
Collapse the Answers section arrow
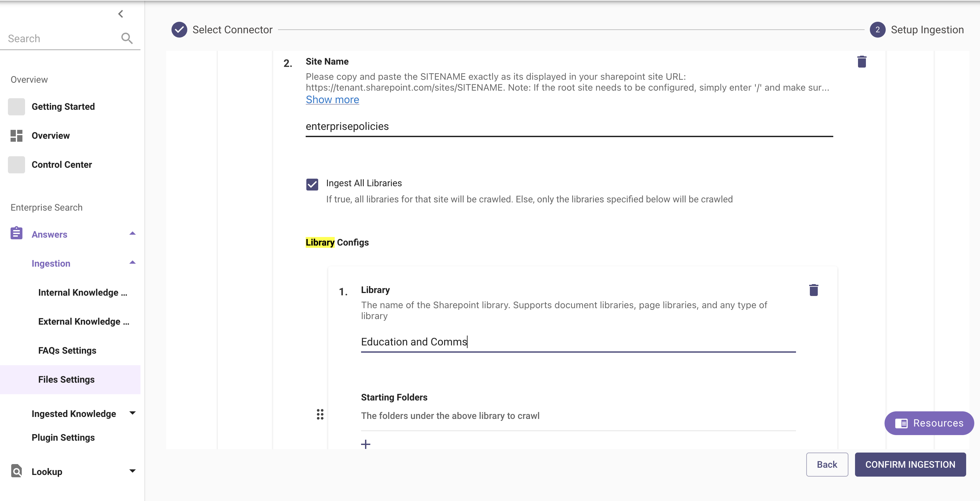tap(132, 234)
